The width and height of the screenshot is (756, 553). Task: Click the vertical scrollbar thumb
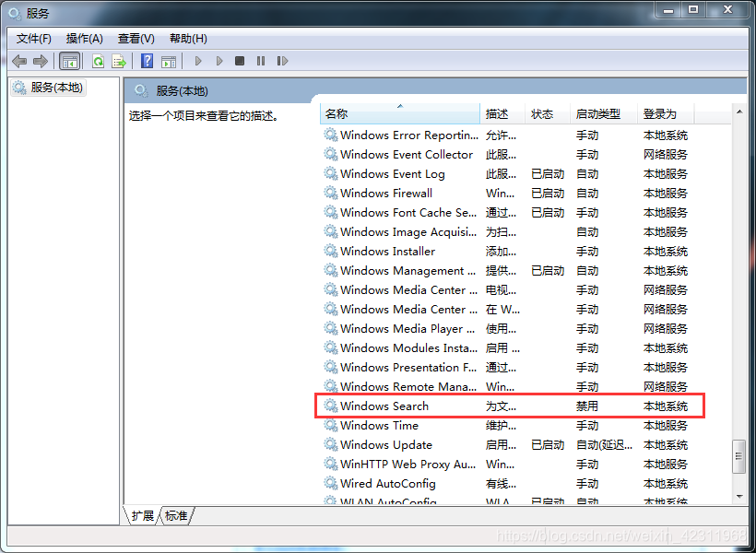[x=739, y=456]
